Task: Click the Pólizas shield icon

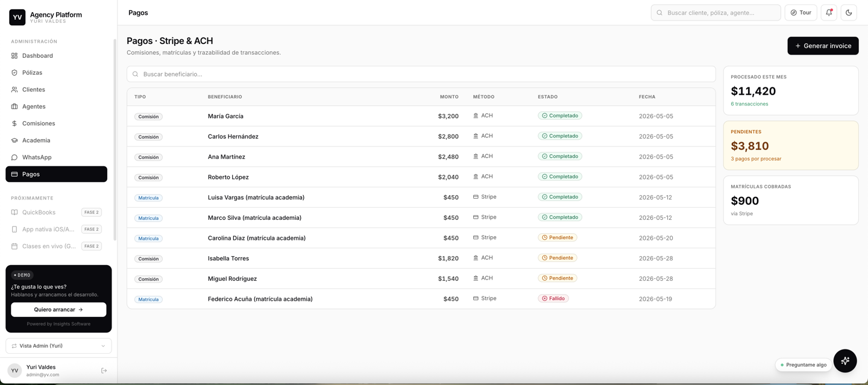Action: coord(14,72)
